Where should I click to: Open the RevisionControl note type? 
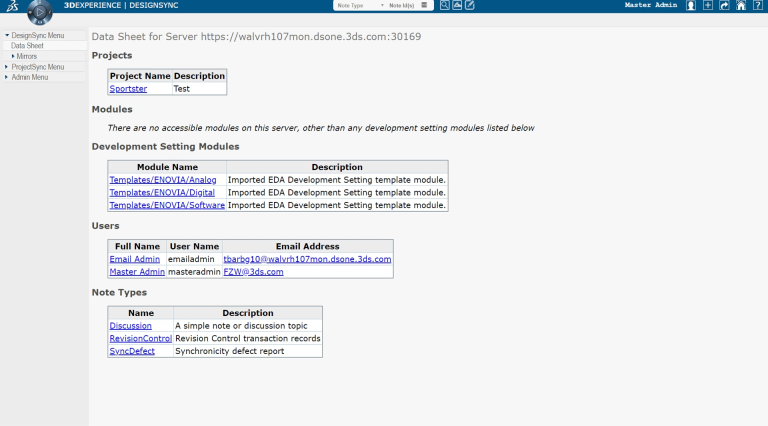140,338
